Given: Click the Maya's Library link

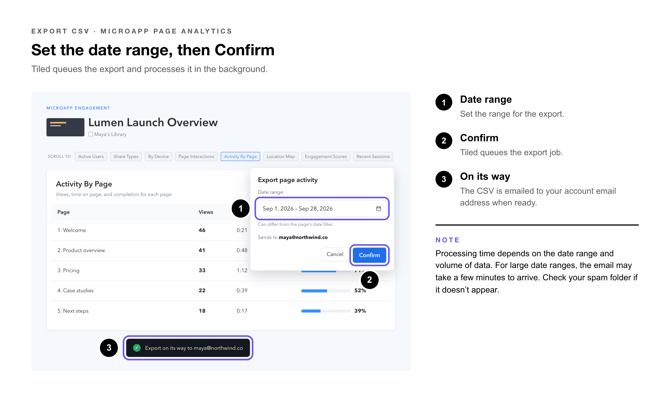Looking at the screenshot, I should 110,134.
